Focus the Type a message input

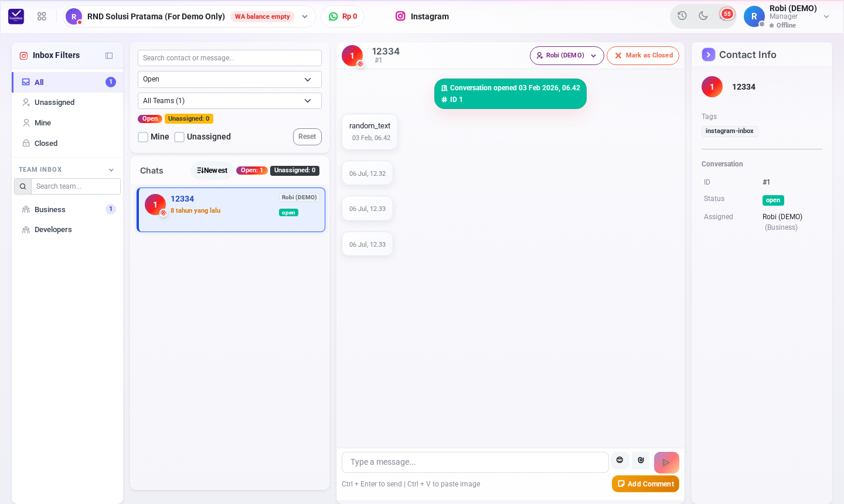[475, 462]
